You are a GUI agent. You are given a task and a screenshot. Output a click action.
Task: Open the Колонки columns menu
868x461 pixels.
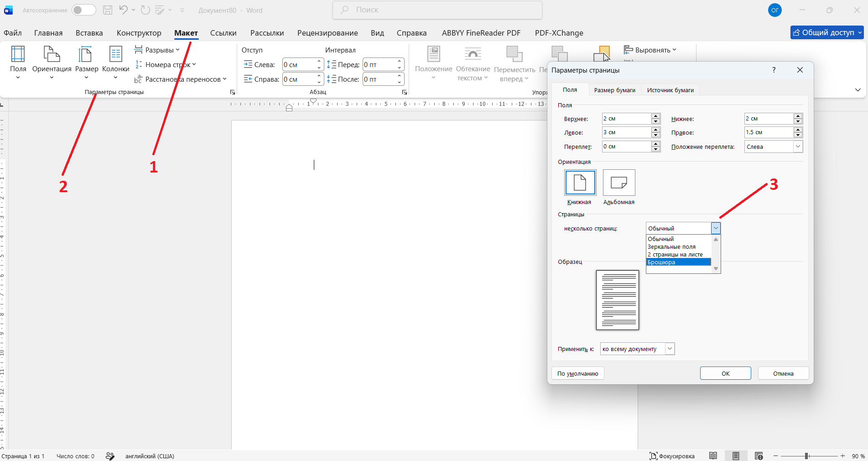pos(116,63)
